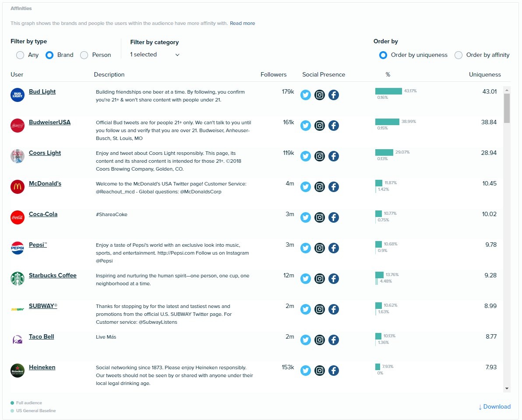
Task: Click Coors Light's Twitter icon
Action: (x=305, y=156)
